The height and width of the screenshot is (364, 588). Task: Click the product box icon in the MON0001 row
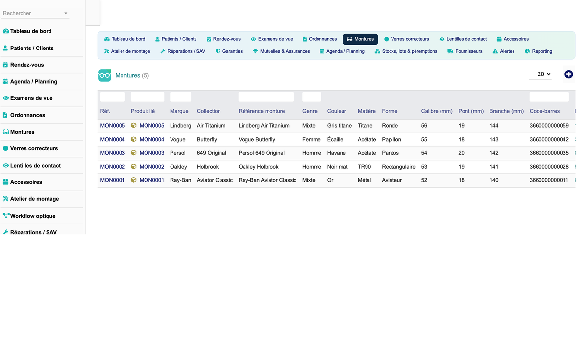134,180
